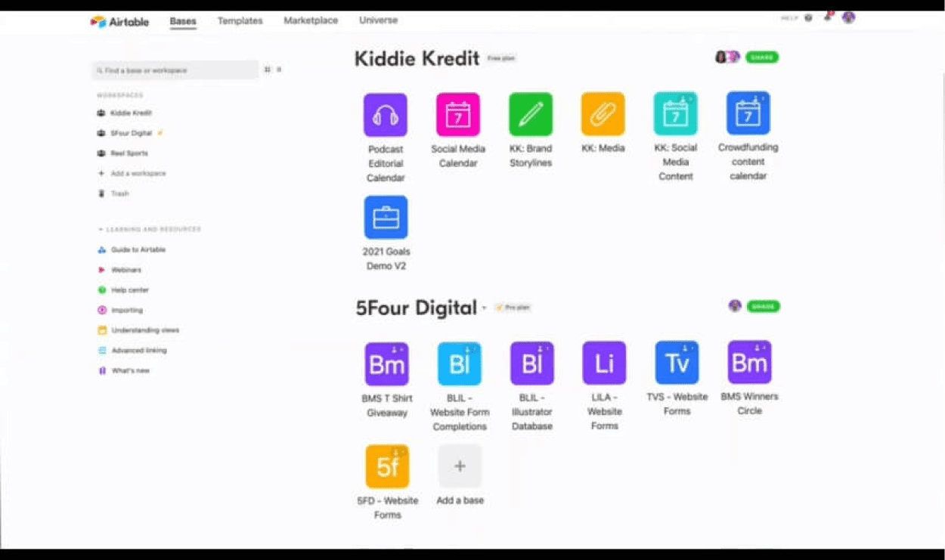Image resolution: width=945 pixels, height=560 pixels.
Task: Open the Webinars resource
Action: [119, 270]
